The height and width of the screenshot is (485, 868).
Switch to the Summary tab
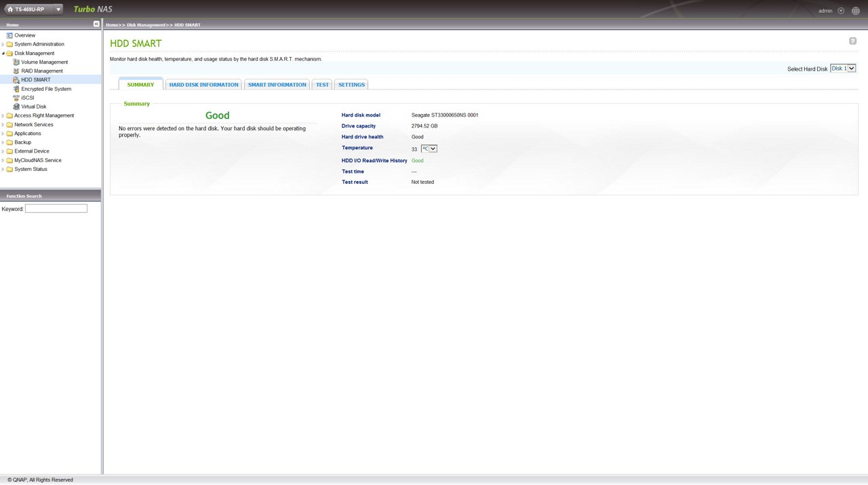coord(140,85)
